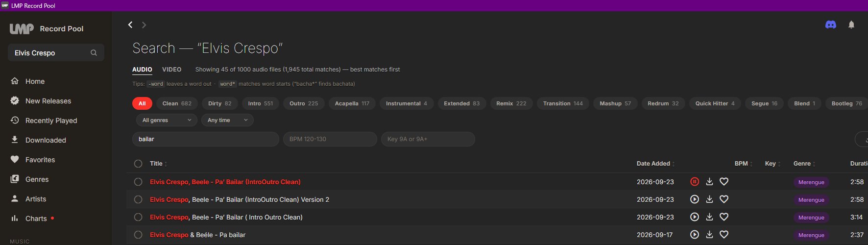This screenshot has width=868, height=245.
Task: Sort by the Genre column
Action: click(804, 164)
